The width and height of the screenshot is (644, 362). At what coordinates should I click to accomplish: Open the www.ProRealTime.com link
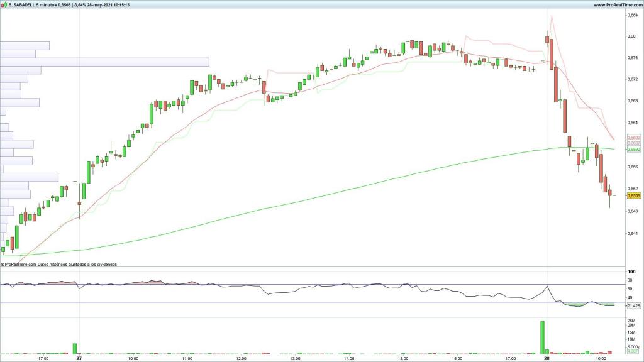click(x=616, y=5)
